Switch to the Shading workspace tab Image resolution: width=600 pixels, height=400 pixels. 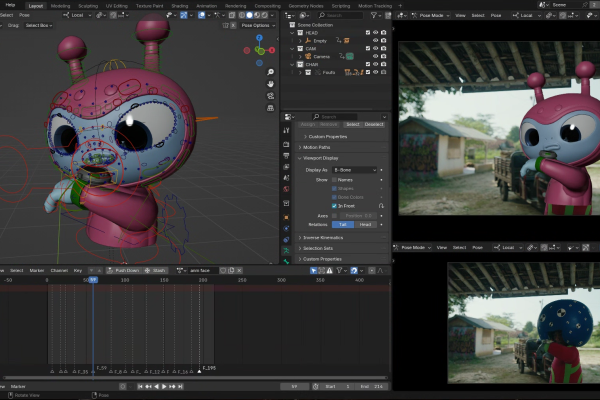[179, 6]
